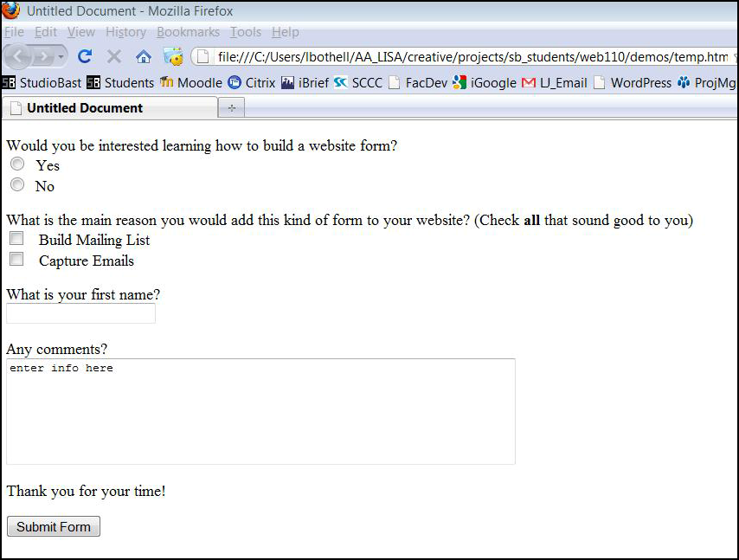Viewport: 739px width, 560px height.
Task: Select the No radio button
Action: (x=17, y=184)
